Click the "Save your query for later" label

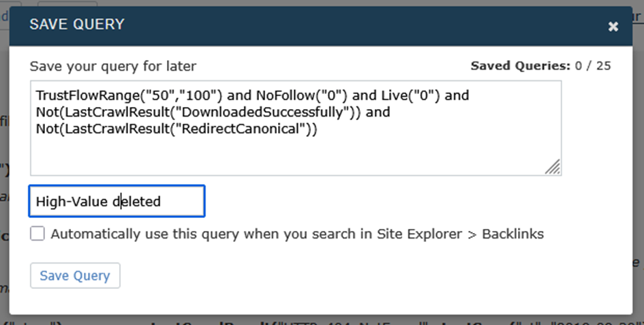(x=112, y=66)
